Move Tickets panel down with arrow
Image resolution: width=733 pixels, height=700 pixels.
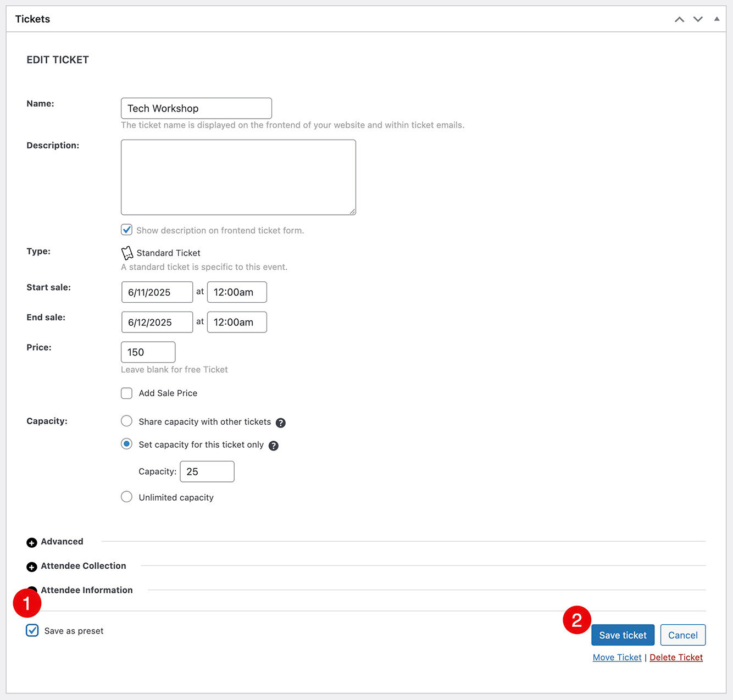click(698, 19)
